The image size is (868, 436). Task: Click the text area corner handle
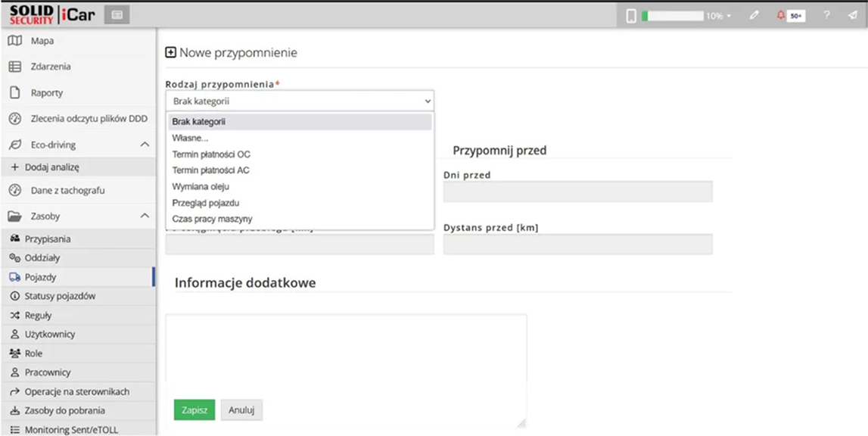pos(521,422)
